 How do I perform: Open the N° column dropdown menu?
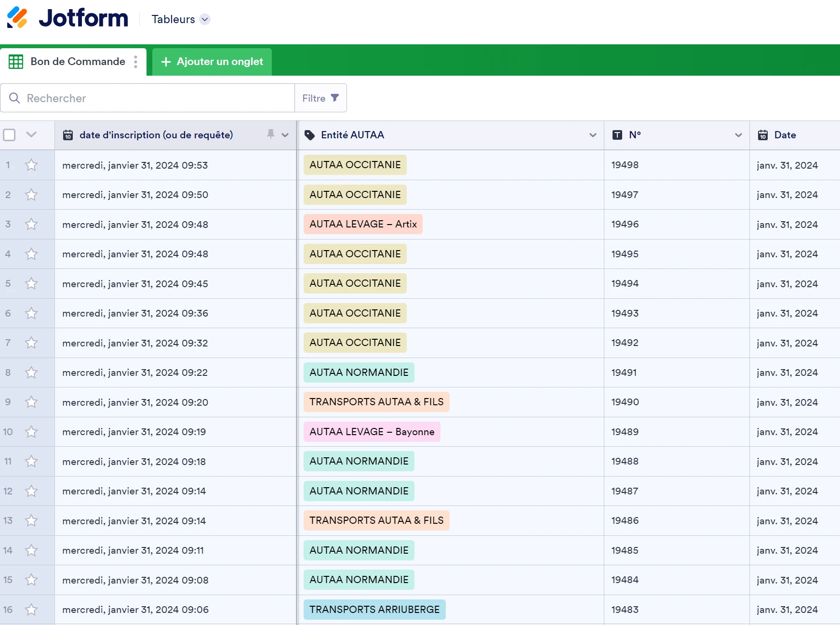coord(738,135)
